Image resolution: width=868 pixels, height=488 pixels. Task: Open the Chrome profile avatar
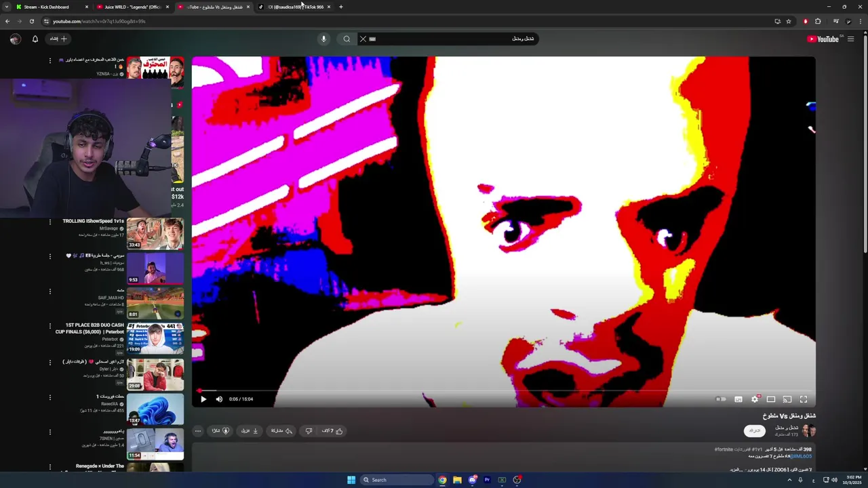tap(848, 21)
